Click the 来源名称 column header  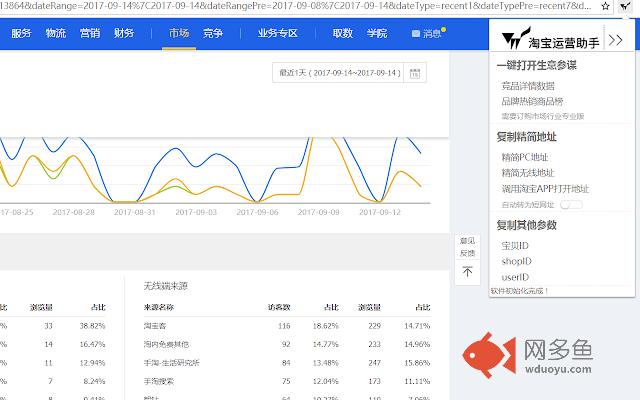pyautogui.click(x=158, y=307)
